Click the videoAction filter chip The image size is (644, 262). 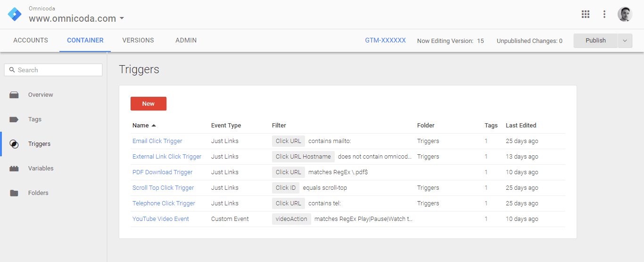click(x=291, y=219)
